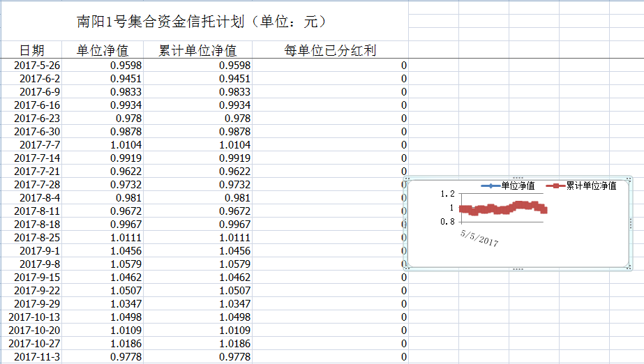Select the 累计单位净值 cell for 2017-7-7

pos(197,145)
